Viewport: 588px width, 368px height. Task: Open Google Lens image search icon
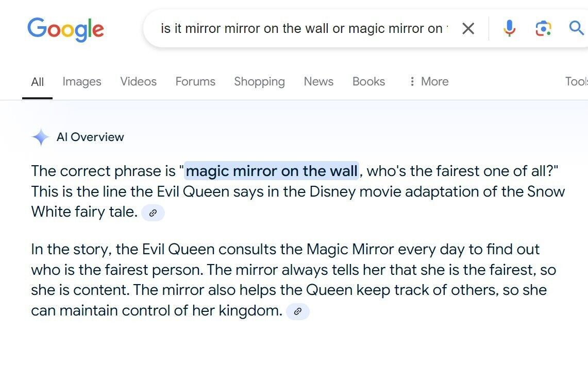[x=543, y=28]
